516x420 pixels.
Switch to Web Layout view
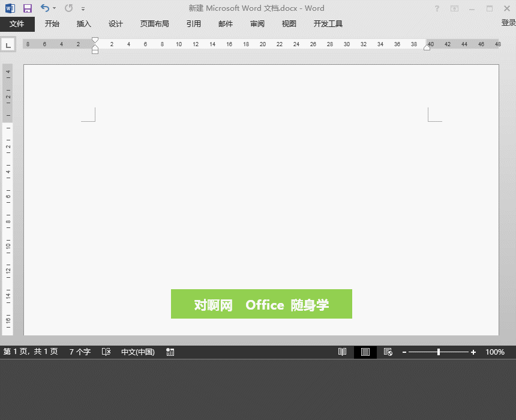(388, 352)
